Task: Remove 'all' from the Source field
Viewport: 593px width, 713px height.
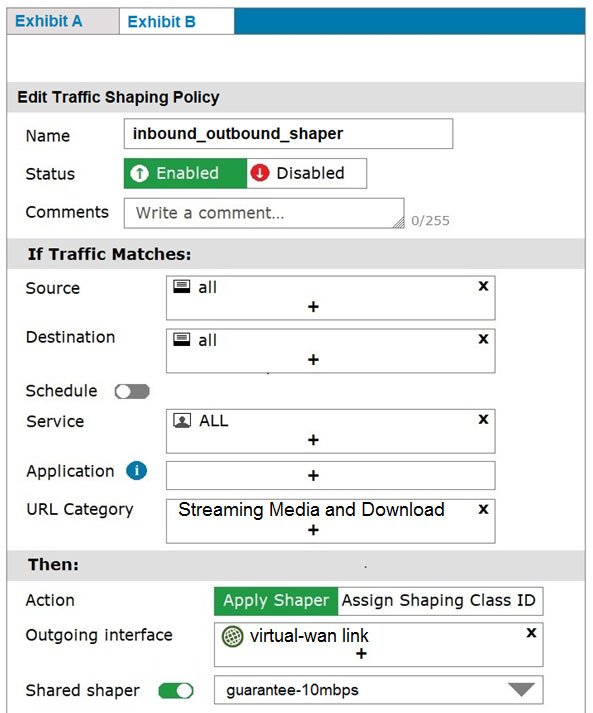Action: [483, 286]
